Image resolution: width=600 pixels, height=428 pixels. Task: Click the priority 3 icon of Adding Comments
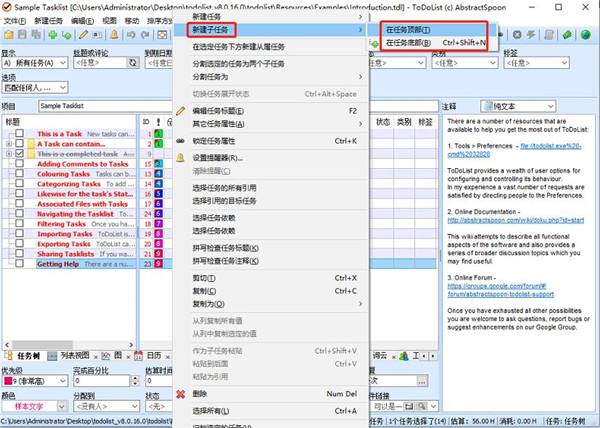158,164
